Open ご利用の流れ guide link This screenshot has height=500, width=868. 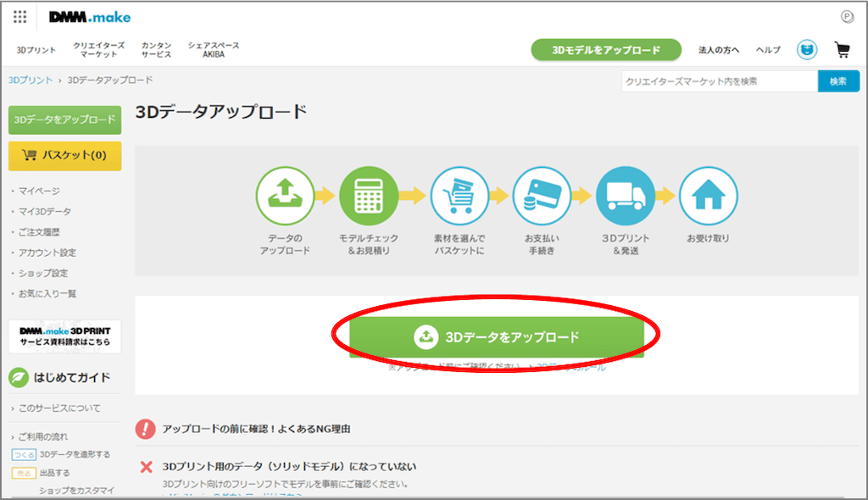click(x=42, y=436)
